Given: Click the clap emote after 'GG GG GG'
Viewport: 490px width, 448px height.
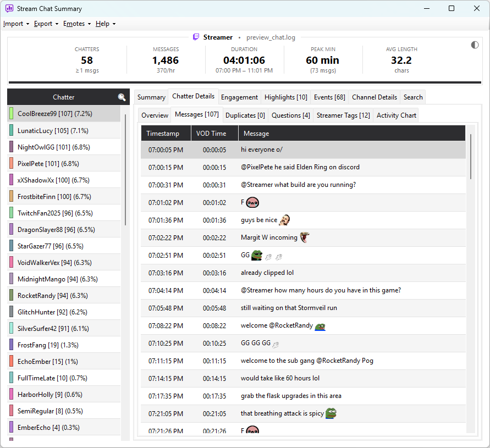Looking at the screenshot, I should tap(276, 345).
